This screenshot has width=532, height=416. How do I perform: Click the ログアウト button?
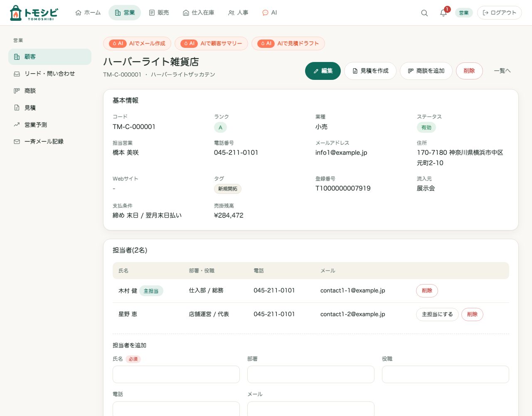(499, 13)
